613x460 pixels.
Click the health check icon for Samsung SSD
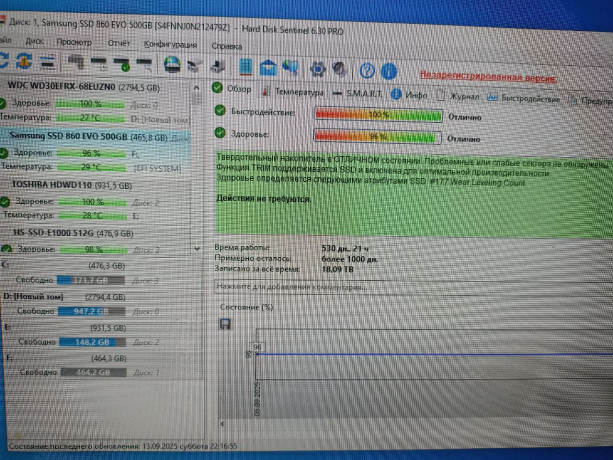[x=4, y=153]
